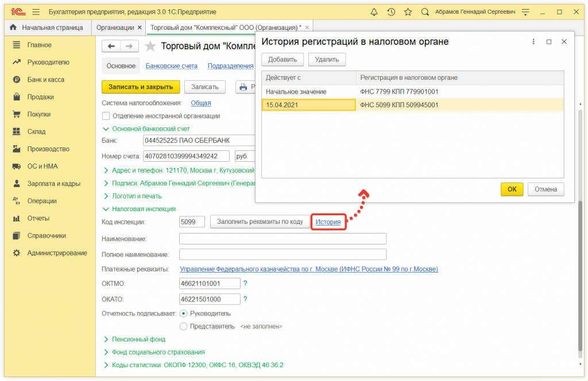The image size is (588, 381).
Task: Click the 'ОКТМО' input field
Action: pos(210,283)
